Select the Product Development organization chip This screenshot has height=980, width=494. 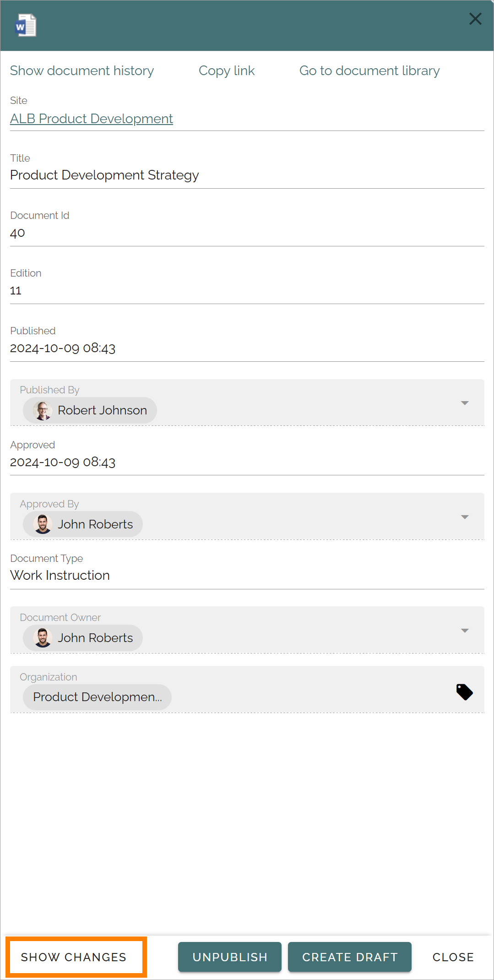(x=97, y=697)
